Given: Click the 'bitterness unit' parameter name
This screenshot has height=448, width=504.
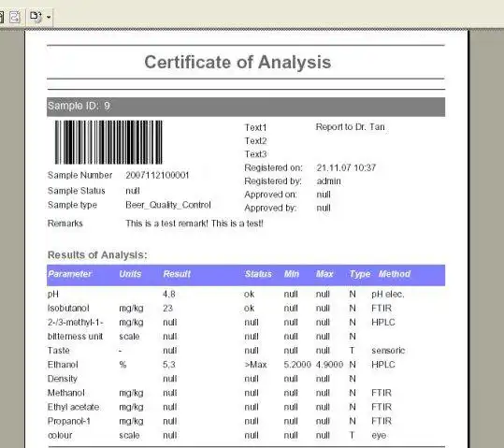Looking at the screenshot, I should [75, 337].
